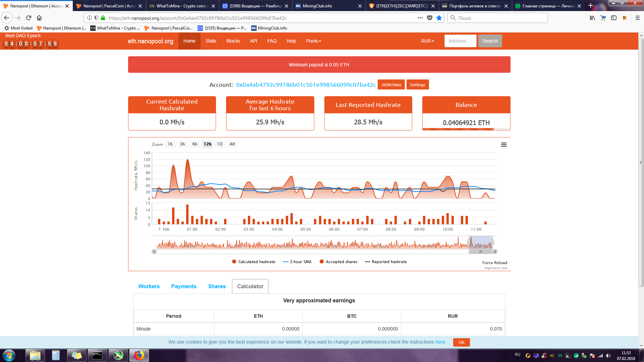Click the navigator scrollbar left arrow

154,251
